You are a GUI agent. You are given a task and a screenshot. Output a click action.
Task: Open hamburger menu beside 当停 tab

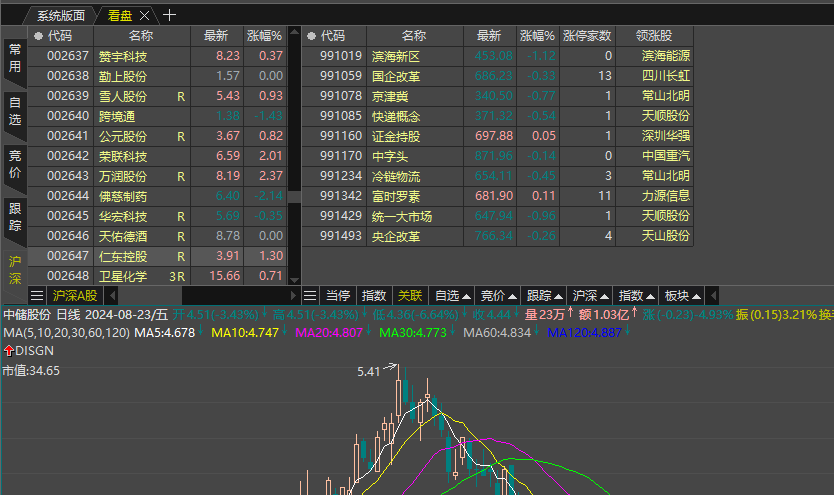pyautogui.click(x=310, y=296)
